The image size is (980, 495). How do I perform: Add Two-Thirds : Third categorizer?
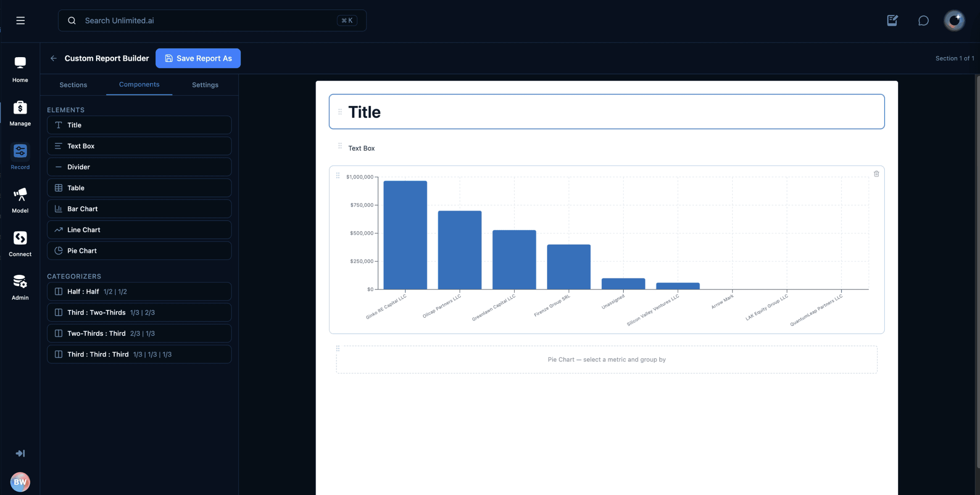pyautogui.click(x=139, y=334)
